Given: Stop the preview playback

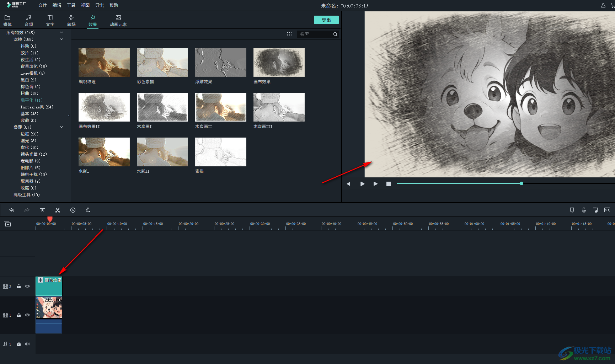Looking at the screenshot, I should [x=389, y=184].
